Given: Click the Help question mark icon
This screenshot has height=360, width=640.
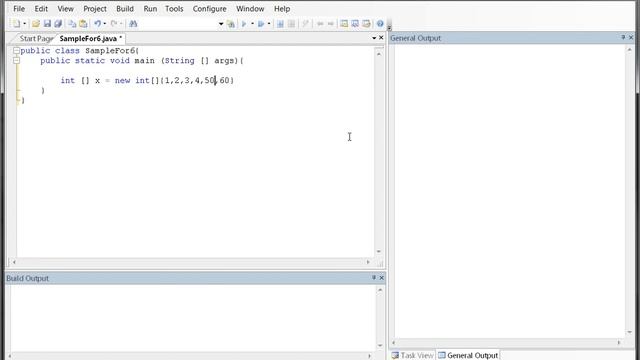Looking at the screenshot, I should [x=380, y=24].
